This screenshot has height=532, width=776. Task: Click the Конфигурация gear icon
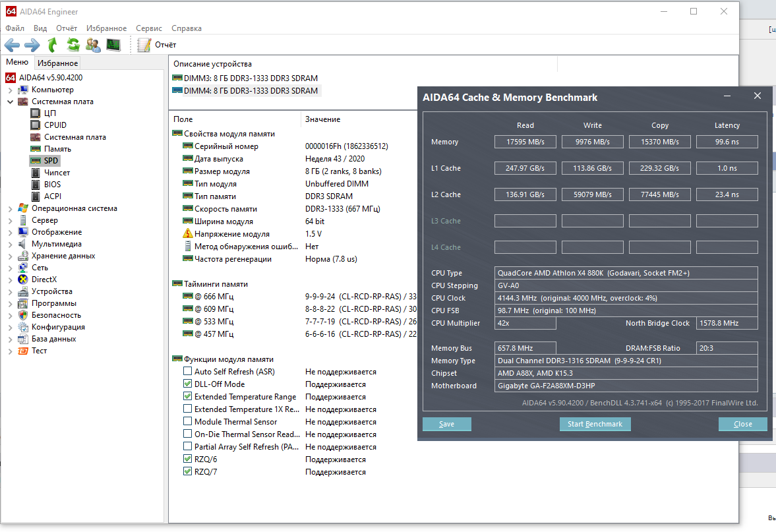point(23,327)
